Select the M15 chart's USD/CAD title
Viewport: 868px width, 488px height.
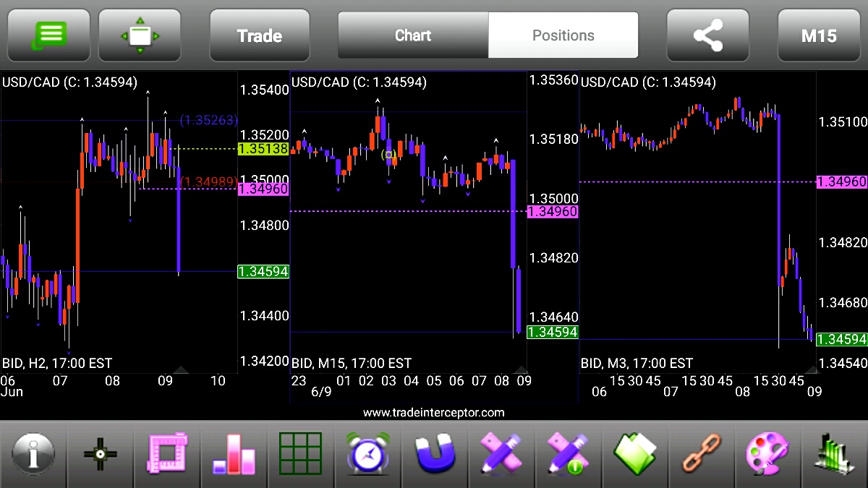pos(359,82)
